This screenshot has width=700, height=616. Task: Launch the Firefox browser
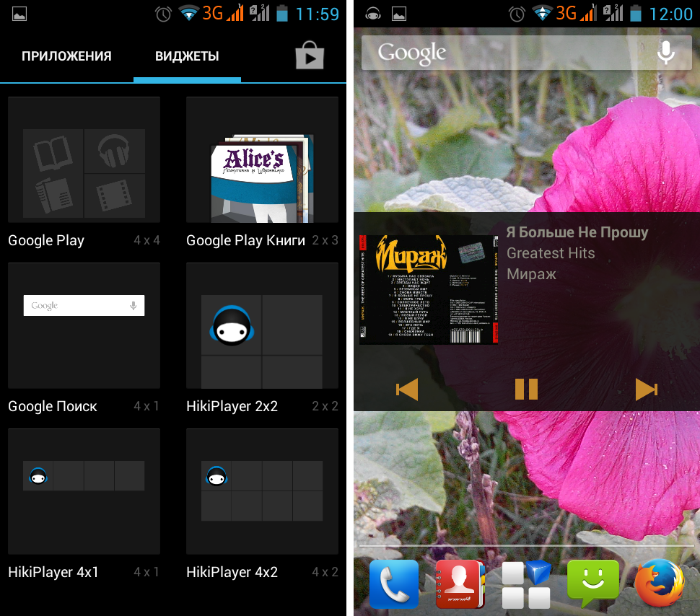[x=660, y=584]
